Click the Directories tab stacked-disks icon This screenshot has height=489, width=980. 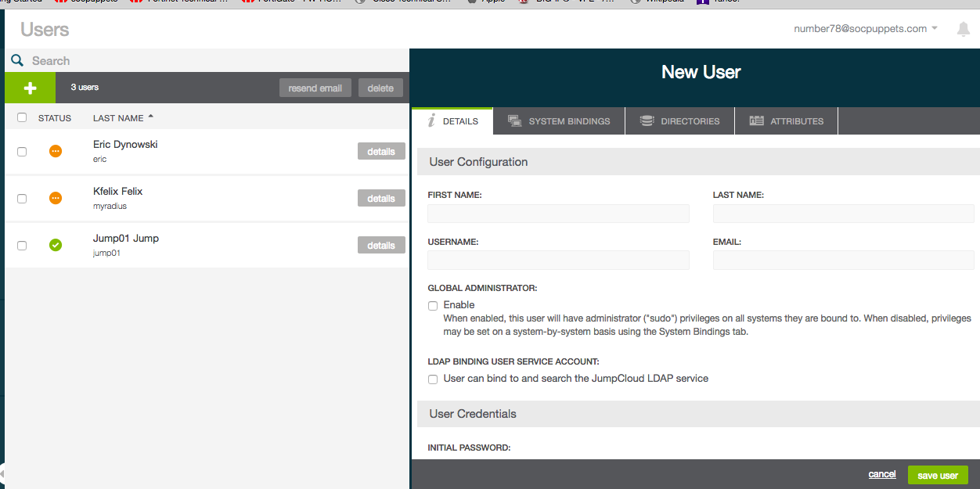coord(647,120)
